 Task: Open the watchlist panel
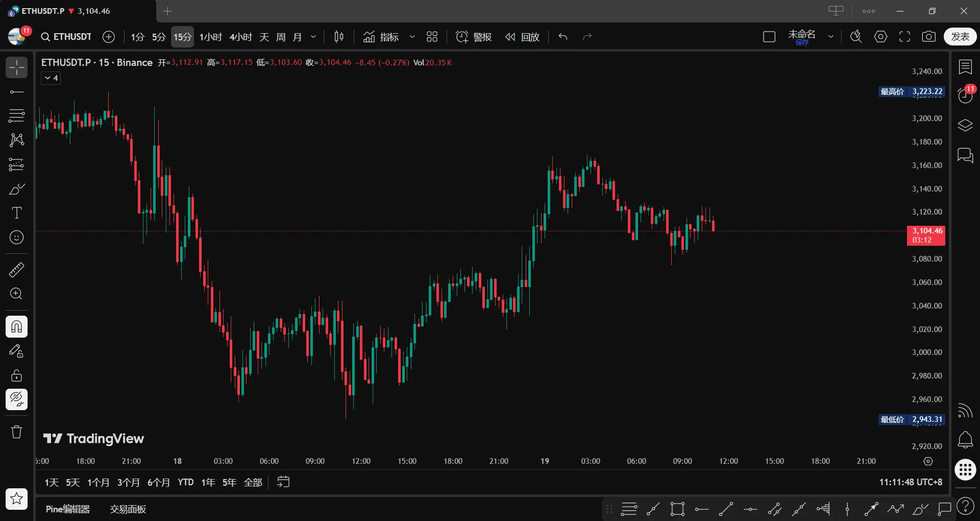coord(965,67)
